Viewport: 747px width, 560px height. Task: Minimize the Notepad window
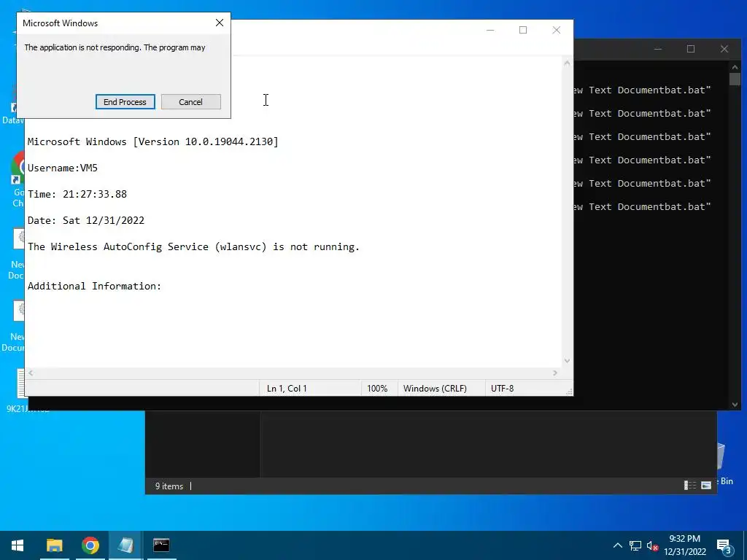click(490, 30)
